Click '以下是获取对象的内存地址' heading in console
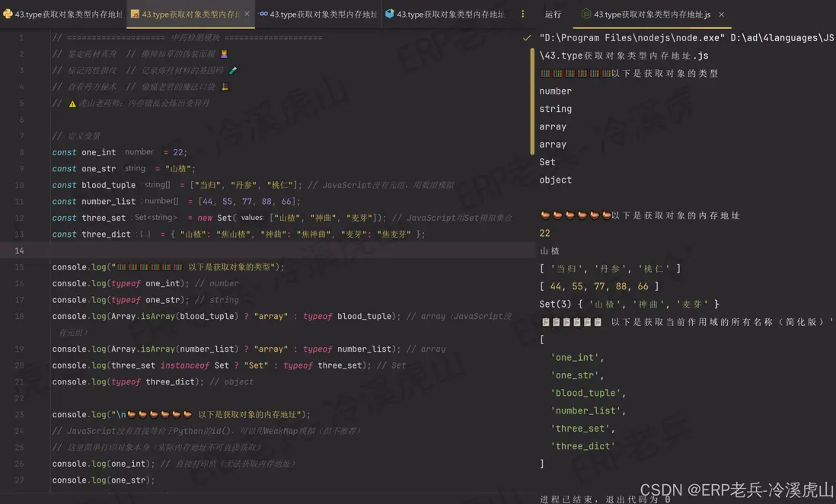The image size is (836, 504). [x=675, y=215]
